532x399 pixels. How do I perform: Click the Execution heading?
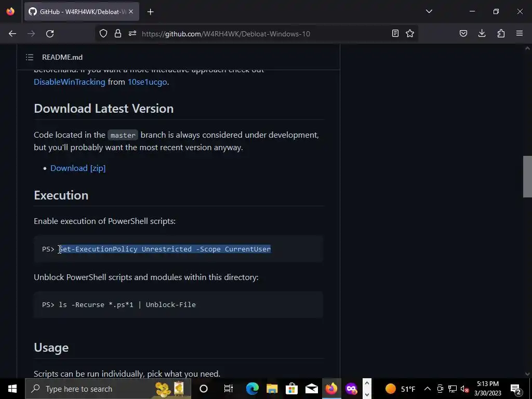pos(61,195)
